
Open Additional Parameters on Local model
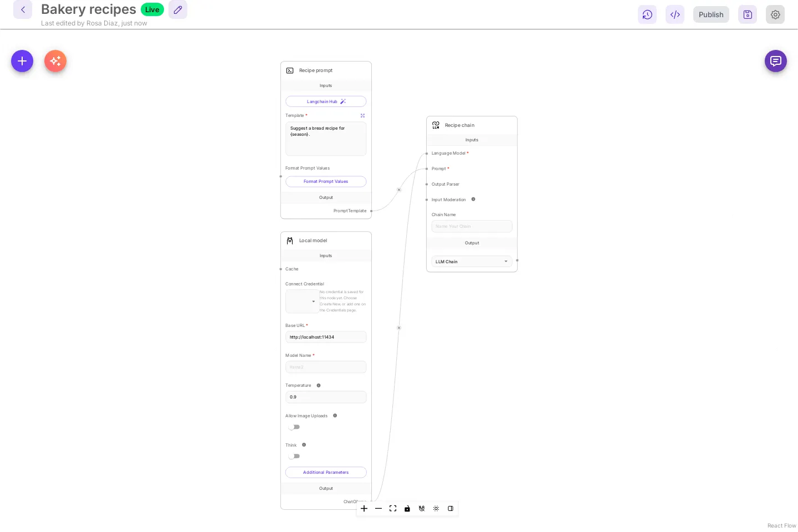tap(326, 472)
